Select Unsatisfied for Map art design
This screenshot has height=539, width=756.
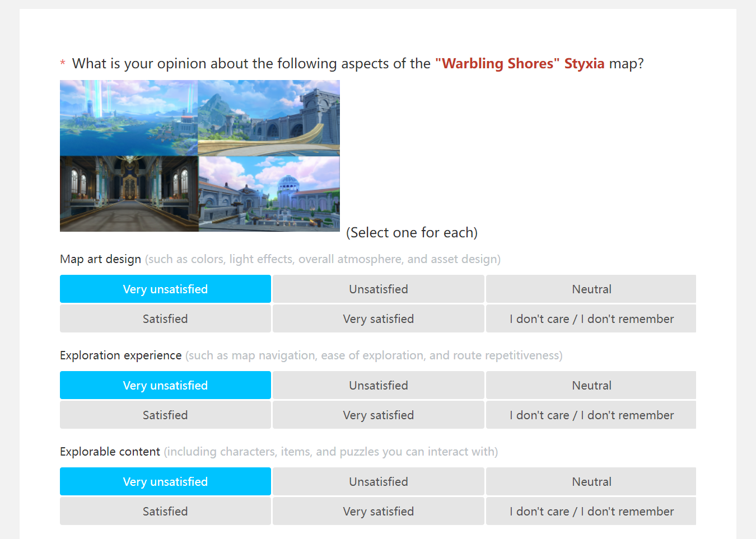379,289
